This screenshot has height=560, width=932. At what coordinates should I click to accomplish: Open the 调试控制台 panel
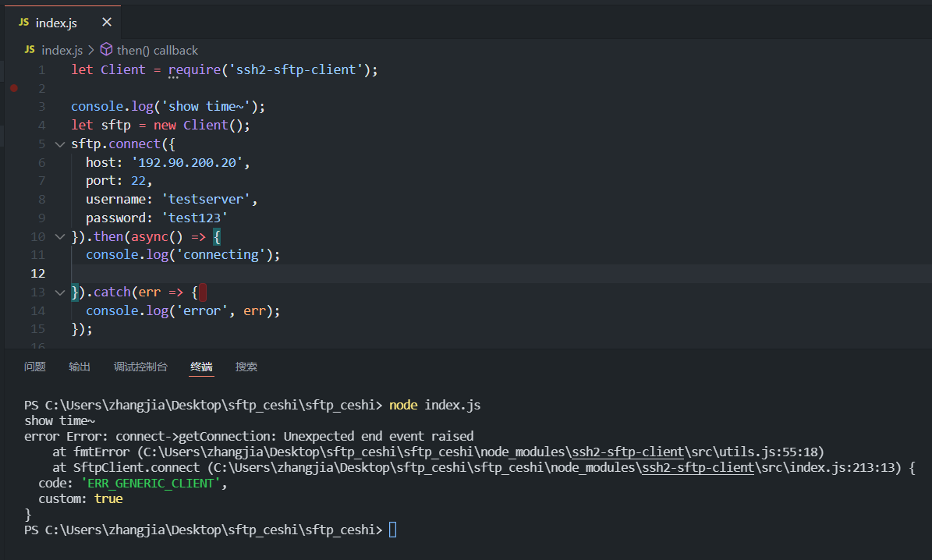coord(140,367)
